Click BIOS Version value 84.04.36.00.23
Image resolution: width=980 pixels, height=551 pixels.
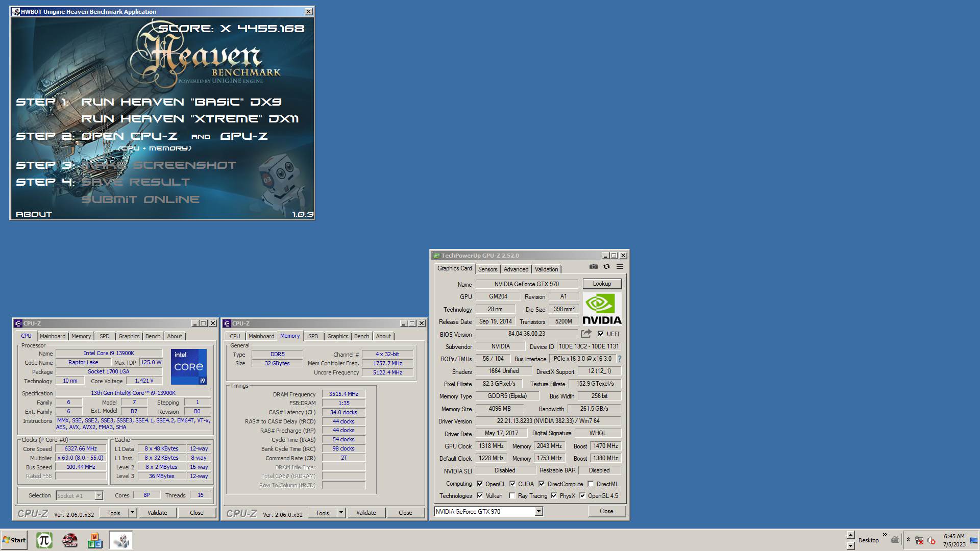(x=527, y=334)
